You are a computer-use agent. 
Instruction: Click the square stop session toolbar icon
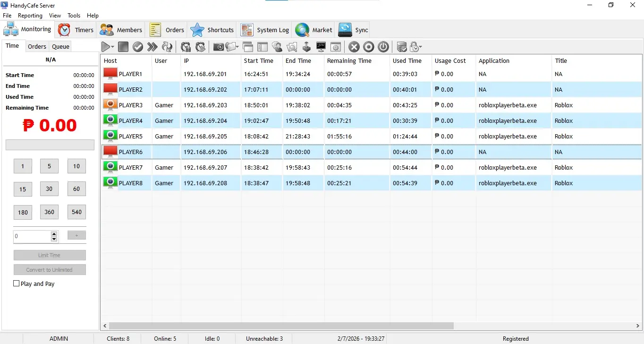coord(123,47)
